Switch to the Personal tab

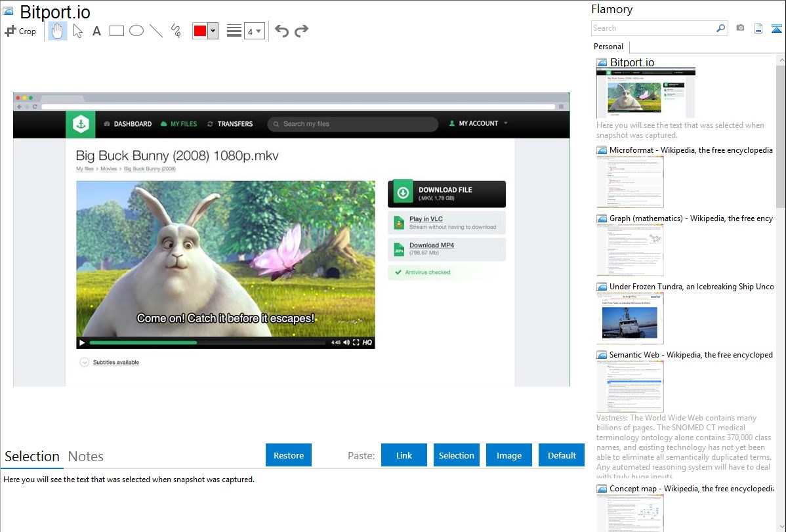[609, 47]
